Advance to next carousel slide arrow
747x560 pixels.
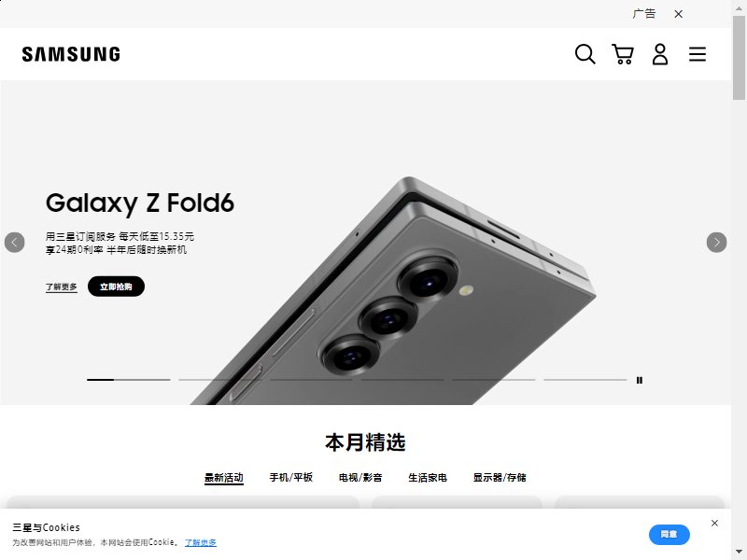716,243
